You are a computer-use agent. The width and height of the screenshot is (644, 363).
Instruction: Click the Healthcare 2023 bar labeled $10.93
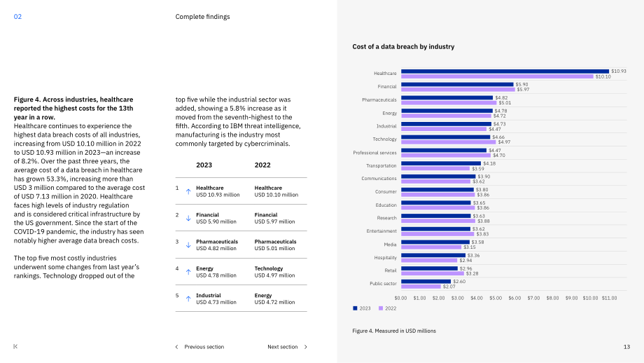[x=505, y=71]
